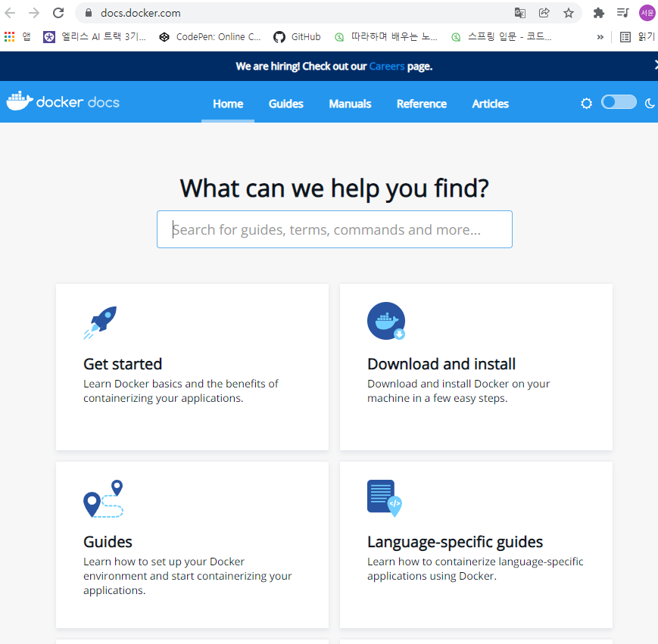Image resolution: width=658 pixels, height=644 pixels.
Task: Open the 엘리스 AI 트랙 bookmark
Action: click(95, 37)
